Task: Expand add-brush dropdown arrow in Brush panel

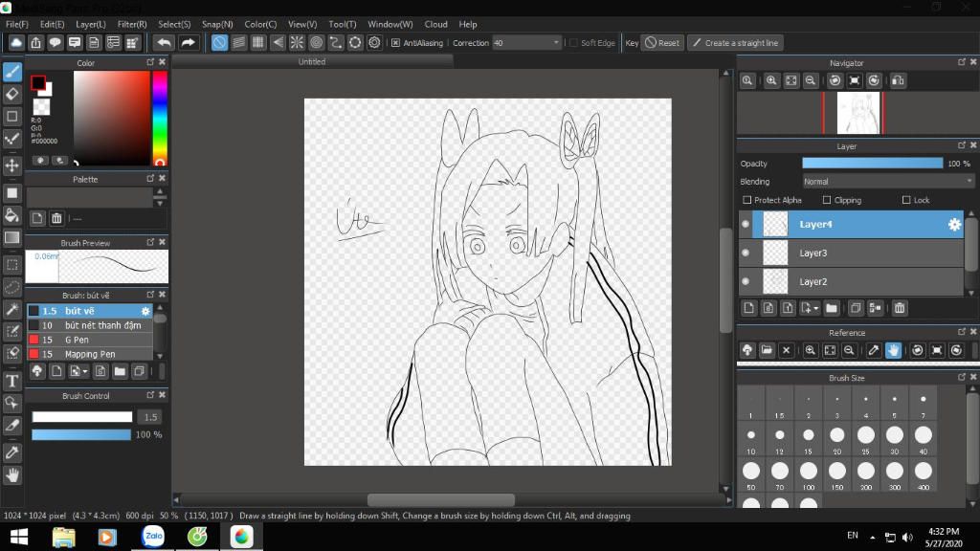Action: [x=85, y=372]
